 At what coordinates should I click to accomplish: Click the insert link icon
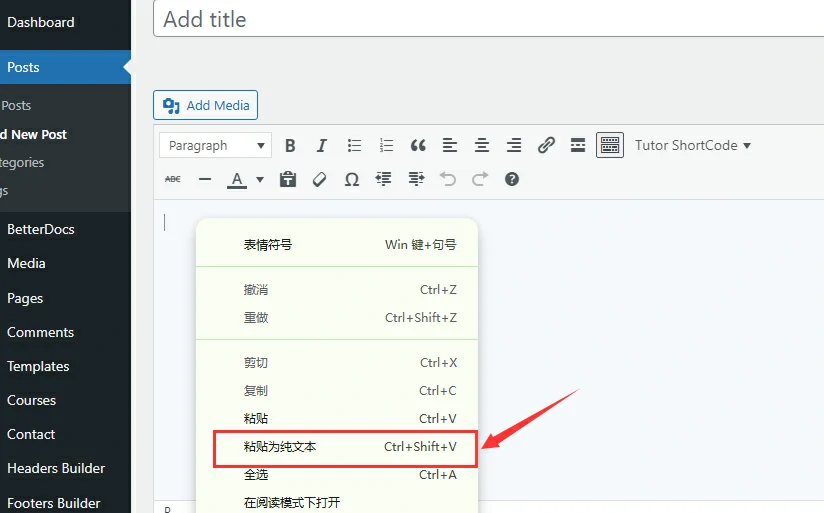tap(546, 146)
